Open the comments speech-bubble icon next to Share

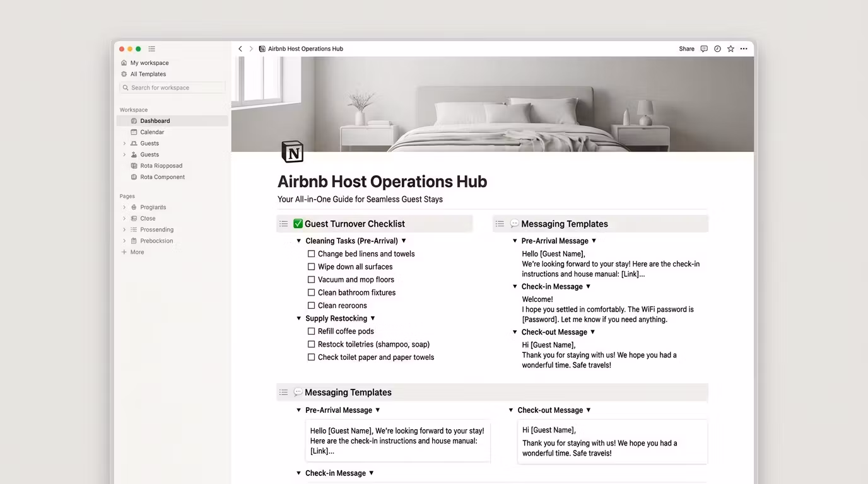tap(704, 49)
